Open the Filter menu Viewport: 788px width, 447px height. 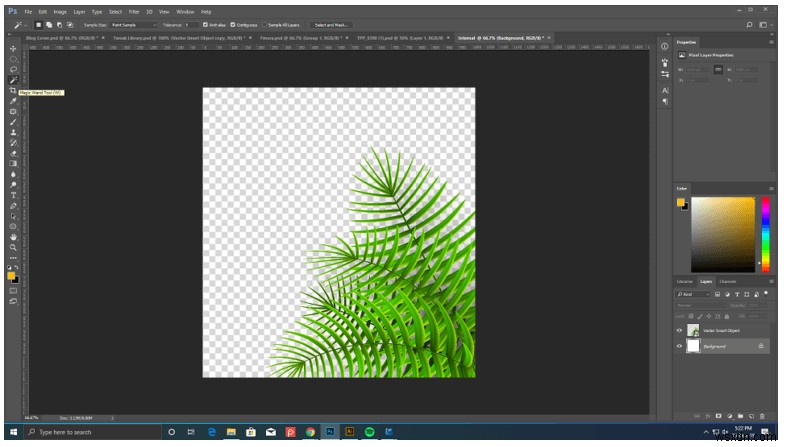tap(133, 11)
